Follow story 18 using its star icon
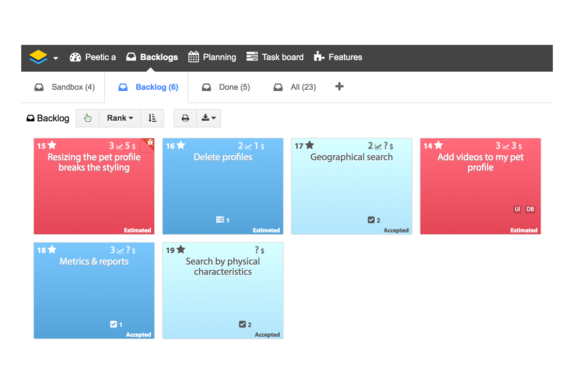The image size is (573, 392). pyautogui.click(x=52, y=250)
